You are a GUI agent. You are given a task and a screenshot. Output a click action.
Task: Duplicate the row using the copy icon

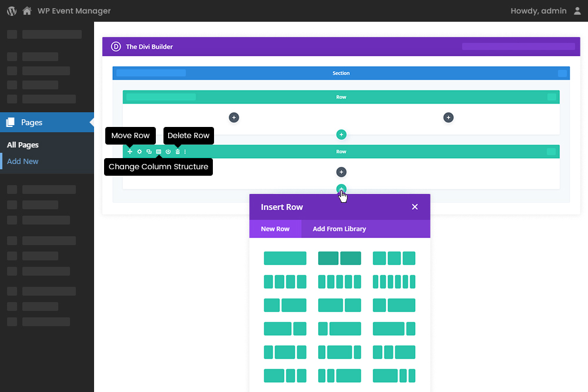[149, 152]
